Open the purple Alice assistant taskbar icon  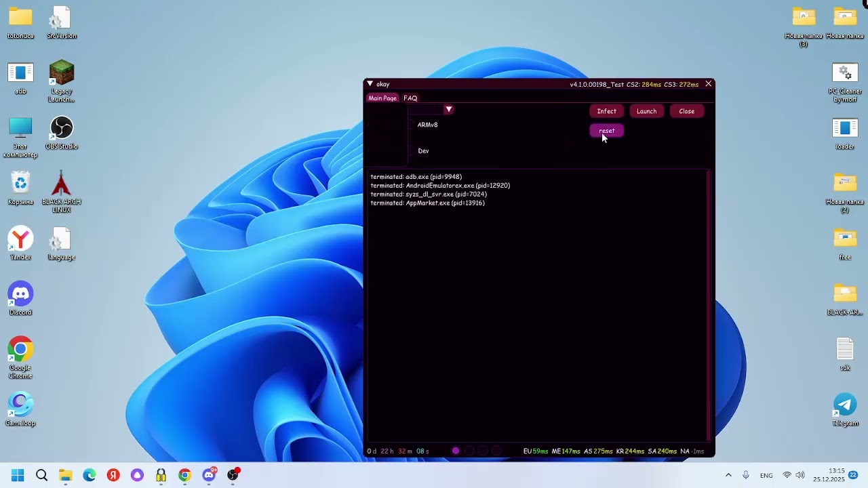tap(137, 475)
